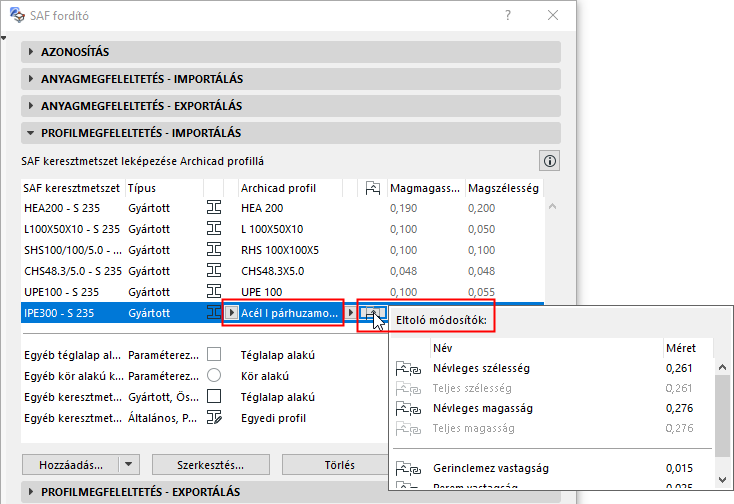Click the up arrow of profile list scrollbar
Viewport: 734px width, 504px height.
pyautogui.click(x=552, y=206)
